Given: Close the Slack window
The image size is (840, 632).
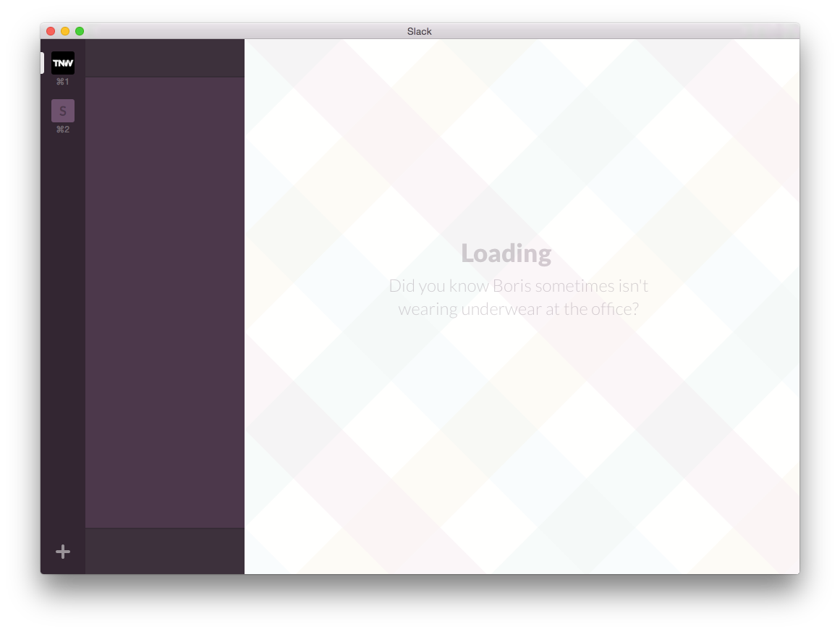Looking at the screenshot, I should (x=51, y=31).
